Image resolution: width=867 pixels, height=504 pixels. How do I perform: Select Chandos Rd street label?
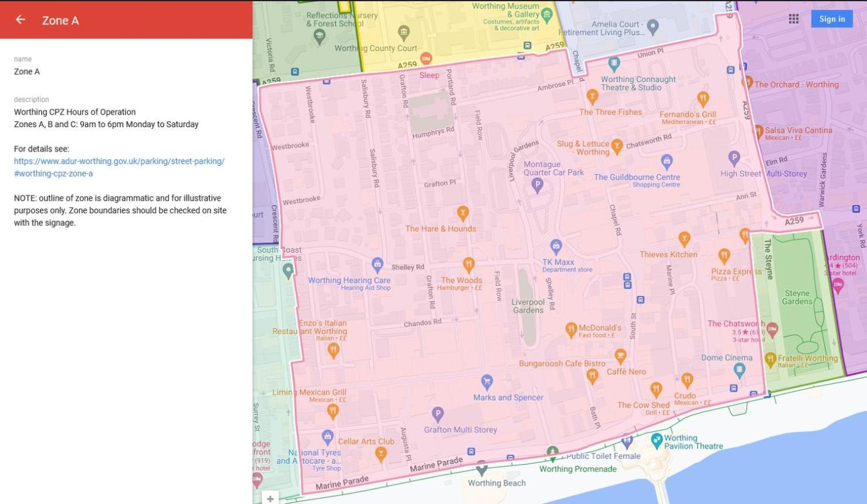423,323
